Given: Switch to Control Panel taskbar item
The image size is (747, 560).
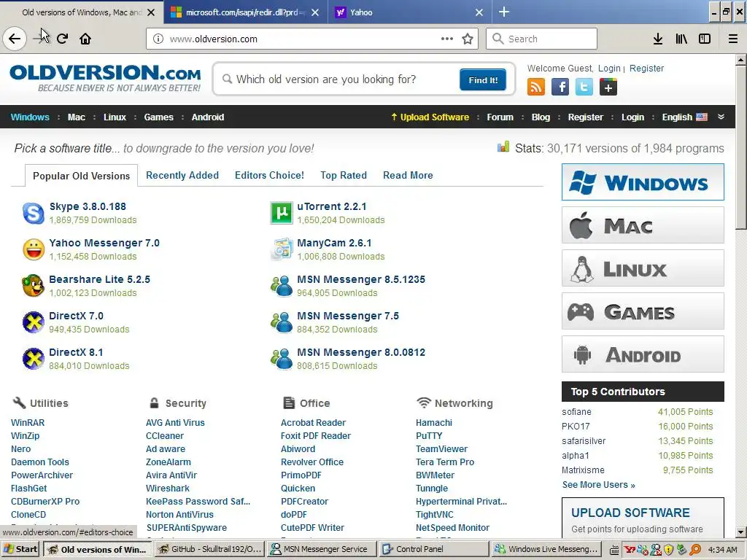Looking at the screenshot, I should tap(434, 549).
